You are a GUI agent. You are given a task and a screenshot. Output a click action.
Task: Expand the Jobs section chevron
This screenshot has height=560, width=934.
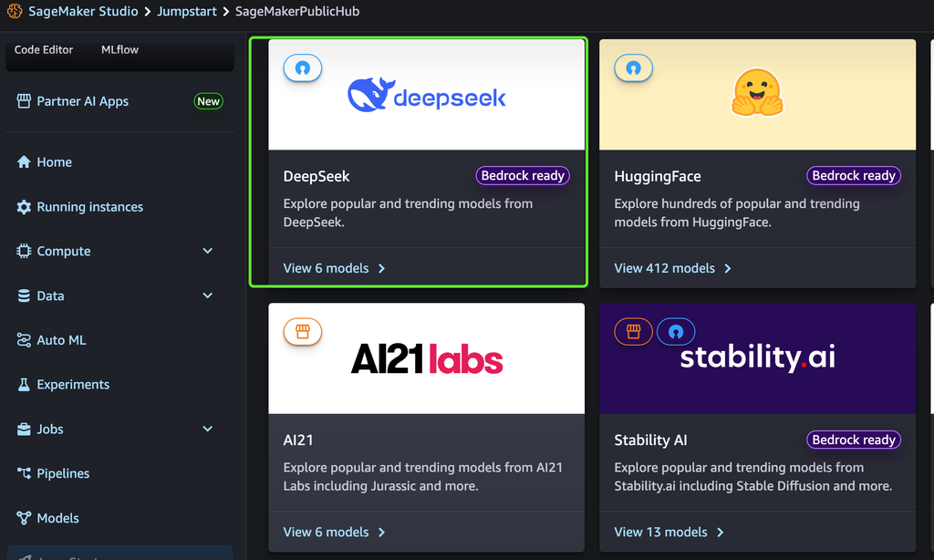[207, 429]
